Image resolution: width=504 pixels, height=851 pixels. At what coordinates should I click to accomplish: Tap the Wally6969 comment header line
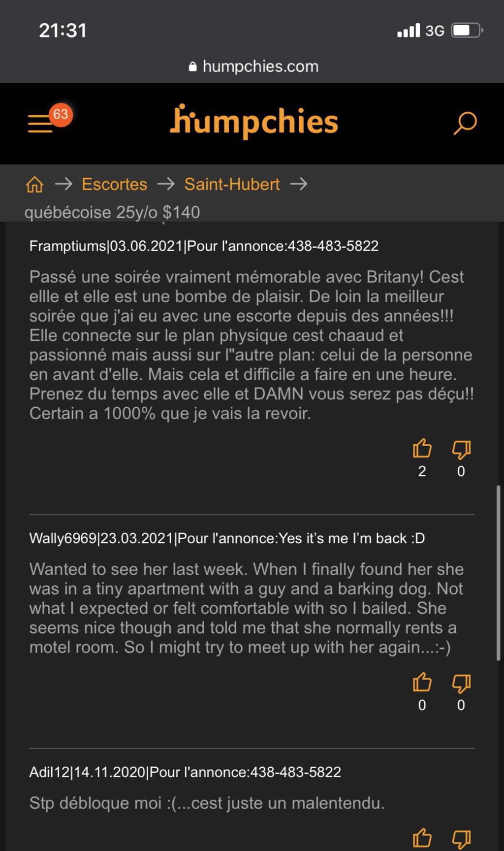(x=227, y=538)
